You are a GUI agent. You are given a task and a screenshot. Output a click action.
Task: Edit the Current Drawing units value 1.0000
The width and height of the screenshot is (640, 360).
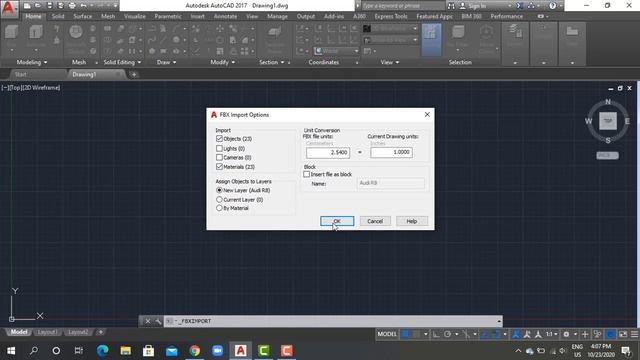391,152
